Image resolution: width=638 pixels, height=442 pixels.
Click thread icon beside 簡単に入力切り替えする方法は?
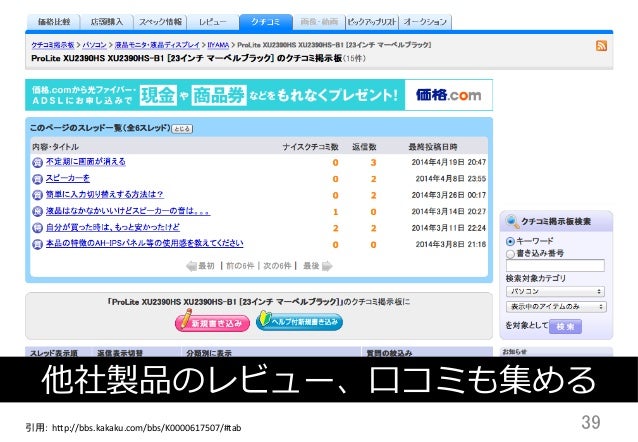pos(37,195)
